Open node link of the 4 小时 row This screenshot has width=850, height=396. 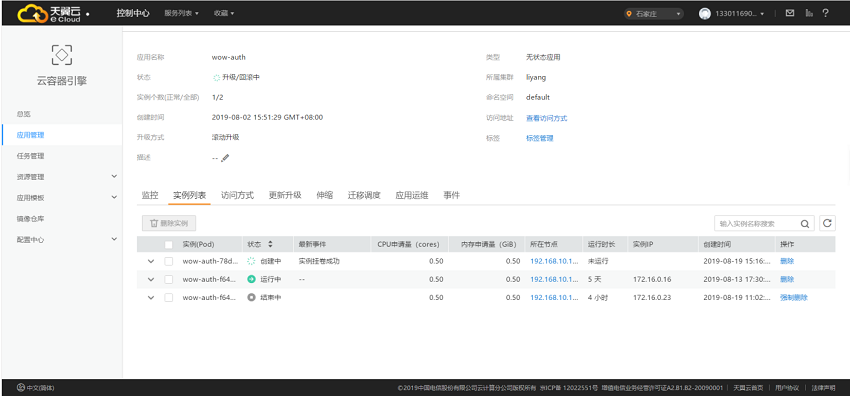[x=554, y=297]
